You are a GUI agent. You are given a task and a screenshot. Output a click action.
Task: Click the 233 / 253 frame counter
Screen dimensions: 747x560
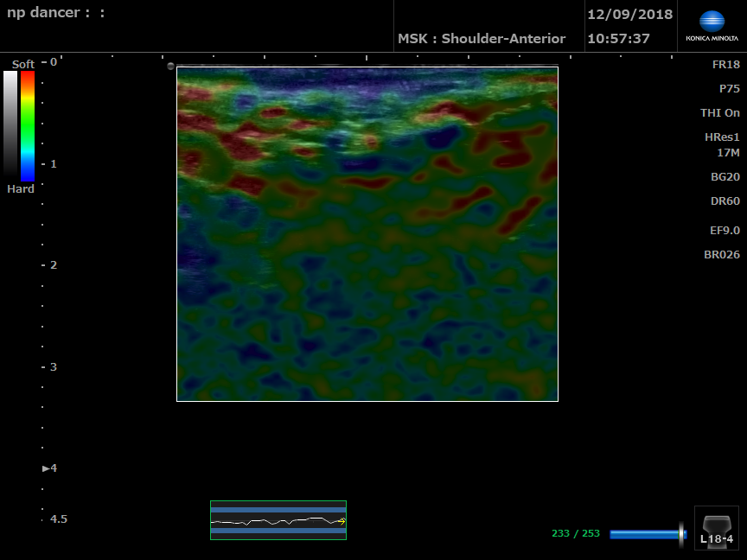pyautogui.click(x=575, y=534)
